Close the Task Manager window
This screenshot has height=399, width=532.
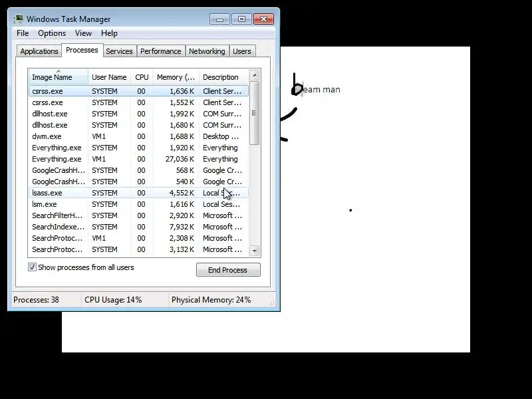[263, 19]
